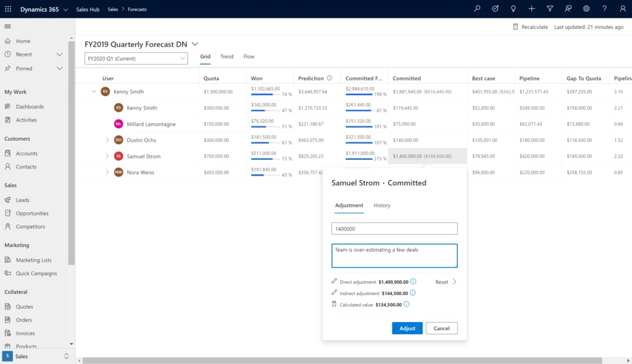
Task: Open the FY2020 Q1 period dropdown
Action: [136, 59]
